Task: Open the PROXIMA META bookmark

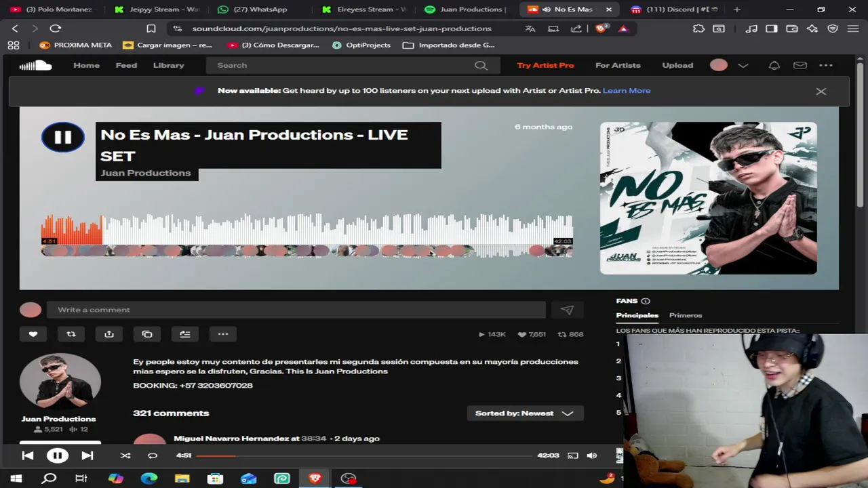Action: coord(75,45)
